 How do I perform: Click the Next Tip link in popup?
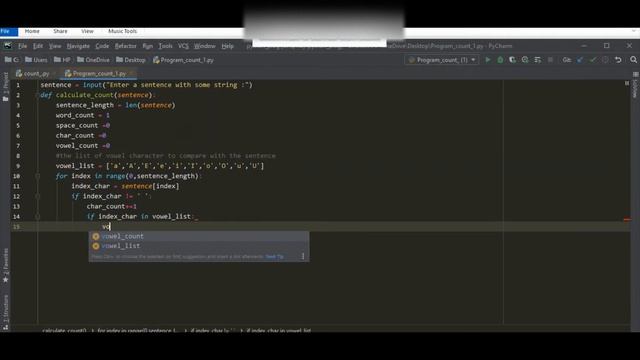pos(274,257)
